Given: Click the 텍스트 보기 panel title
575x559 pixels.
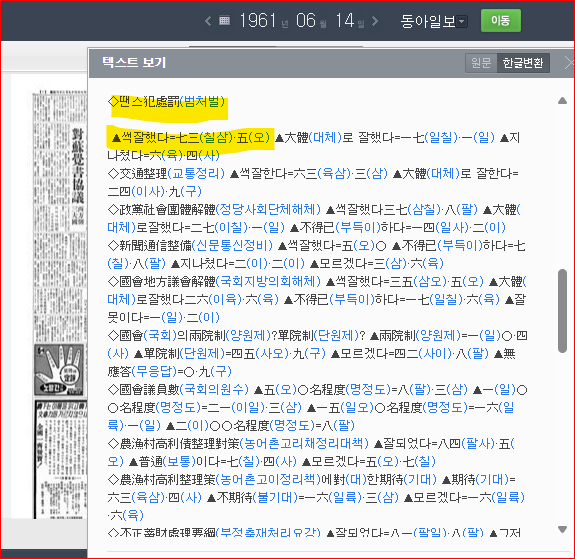Looking at the screenshot, I should tap(134, 62).
